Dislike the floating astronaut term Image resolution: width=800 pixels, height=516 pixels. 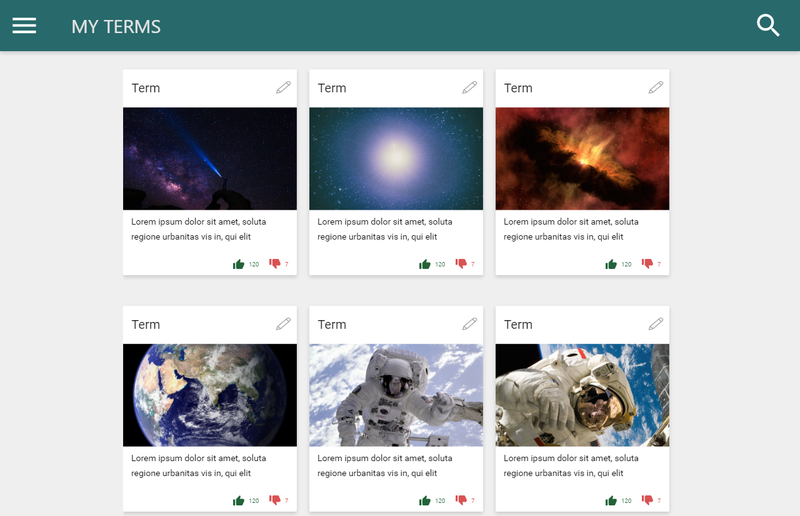[x=461, y=500]
